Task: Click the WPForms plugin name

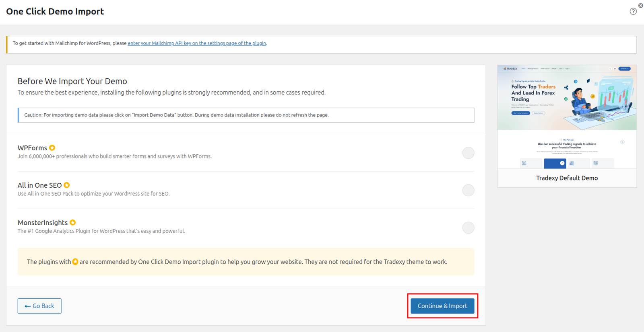Action: coord(32,148)
